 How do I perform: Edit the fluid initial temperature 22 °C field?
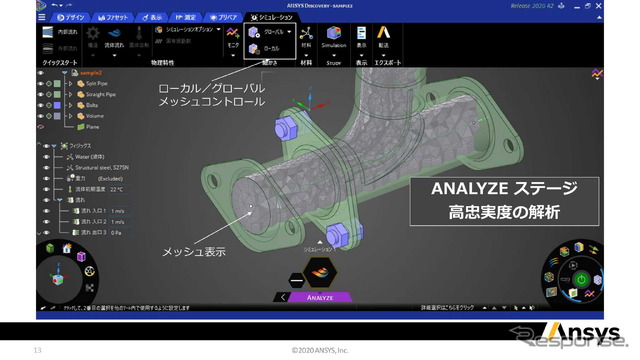point(119,189)
